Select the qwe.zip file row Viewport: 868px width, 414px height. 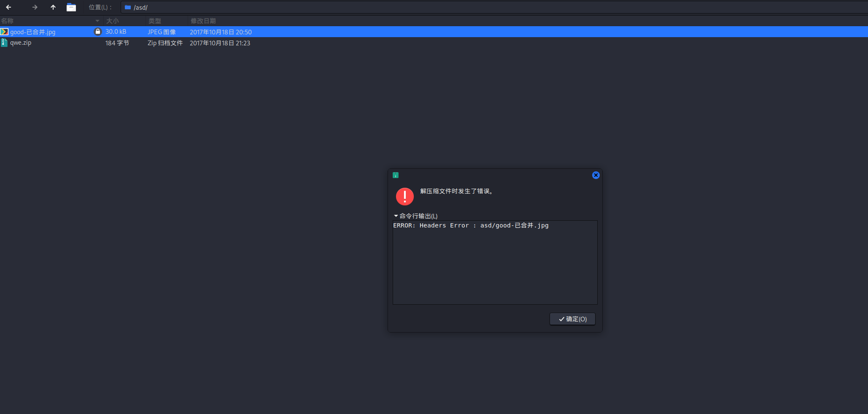[x=21, y=43]
